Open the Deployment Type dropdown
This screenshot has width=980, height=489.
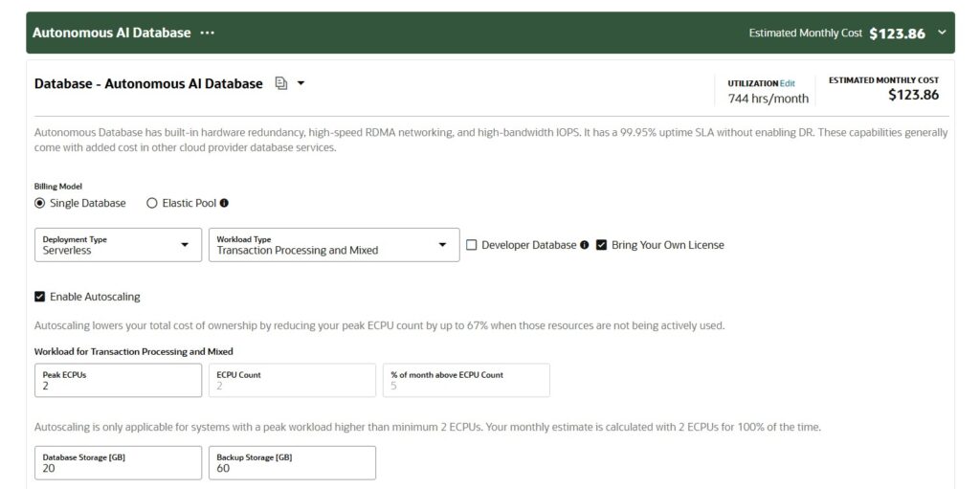118,245
